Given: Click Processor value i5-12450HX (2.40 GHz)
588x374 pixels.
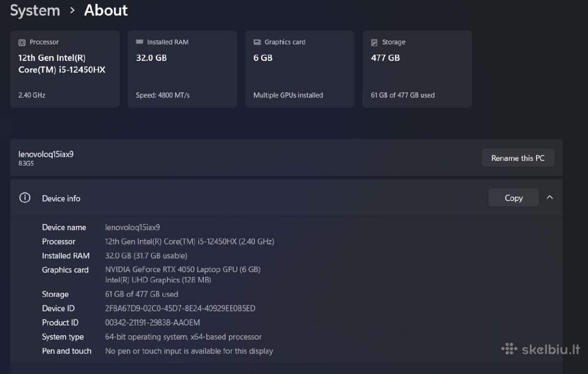Looking at the screenshot, I should 190,242.
